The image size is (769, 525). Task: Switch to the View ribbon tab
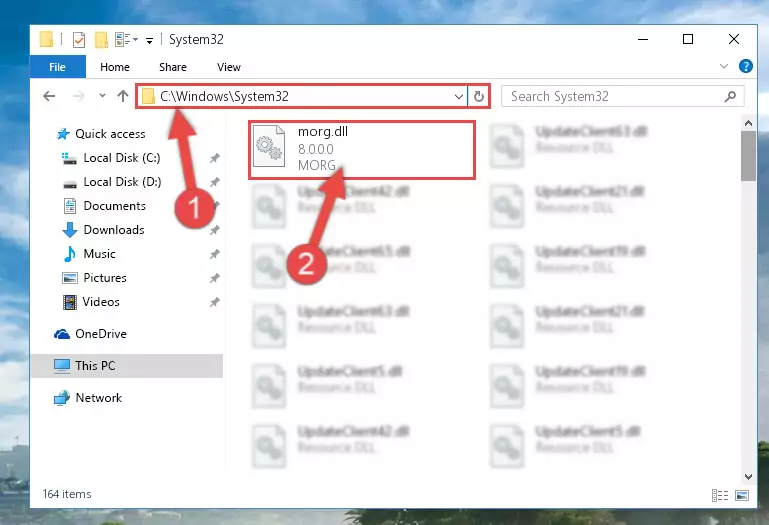pyautogui.click(x=229, y=67)
